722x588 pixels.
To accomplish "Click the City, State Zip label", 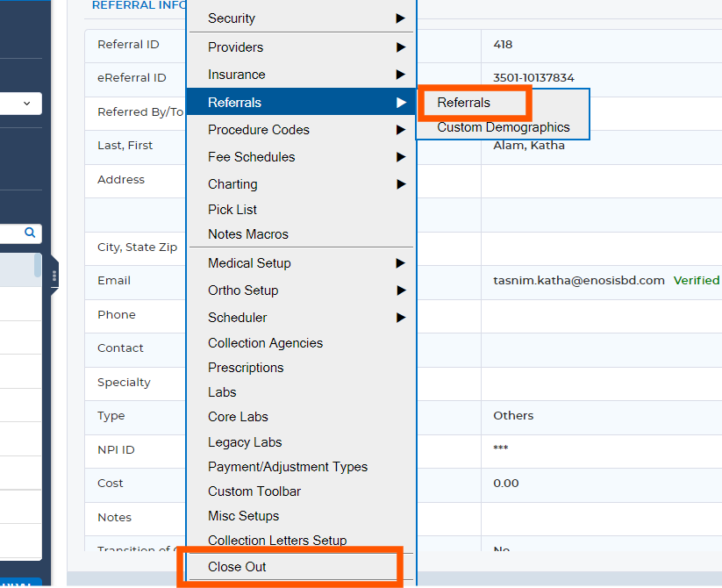I will 137,247.
